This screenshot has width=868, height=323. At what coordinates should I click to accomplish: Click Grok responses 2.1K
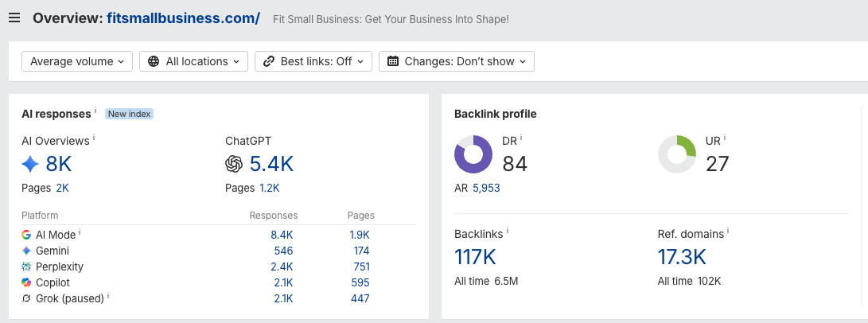[x=283, y=299]
